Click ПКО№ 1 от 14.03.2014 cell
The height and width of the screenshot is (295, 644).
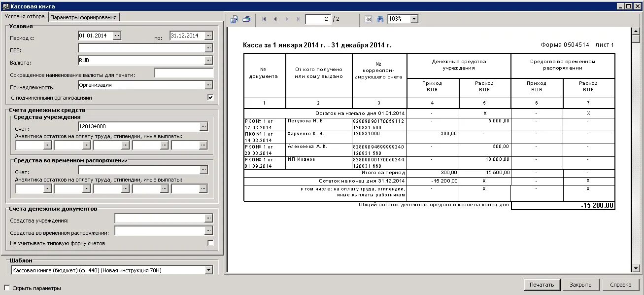pyautogui.click(x=265, y=137)
